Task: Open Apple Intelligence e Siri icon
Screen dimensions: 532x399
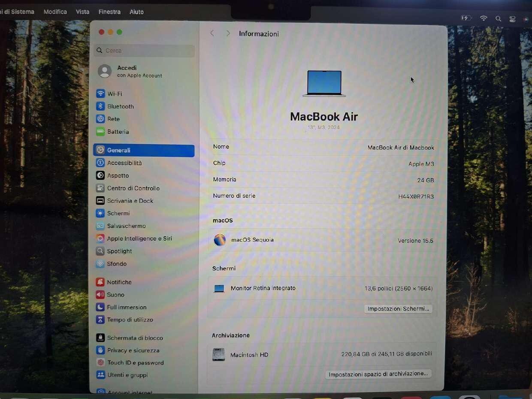Action: [100, 238]
